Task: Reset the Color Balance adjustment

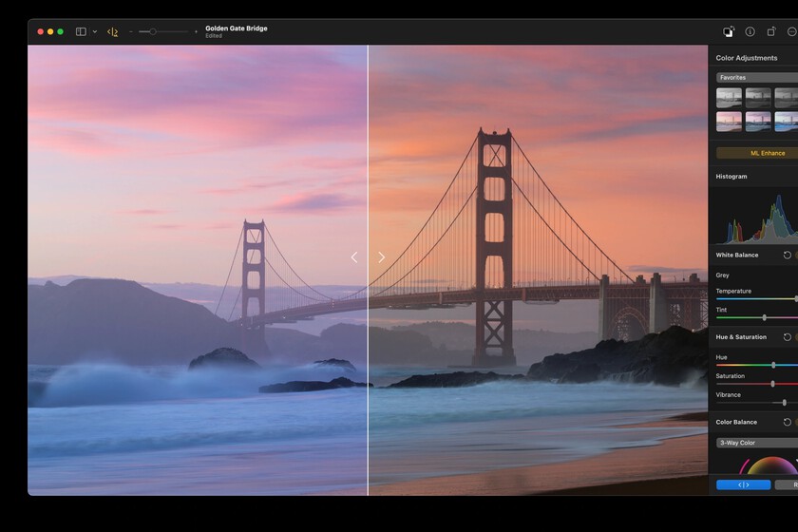Action: (x=787, y=422)
